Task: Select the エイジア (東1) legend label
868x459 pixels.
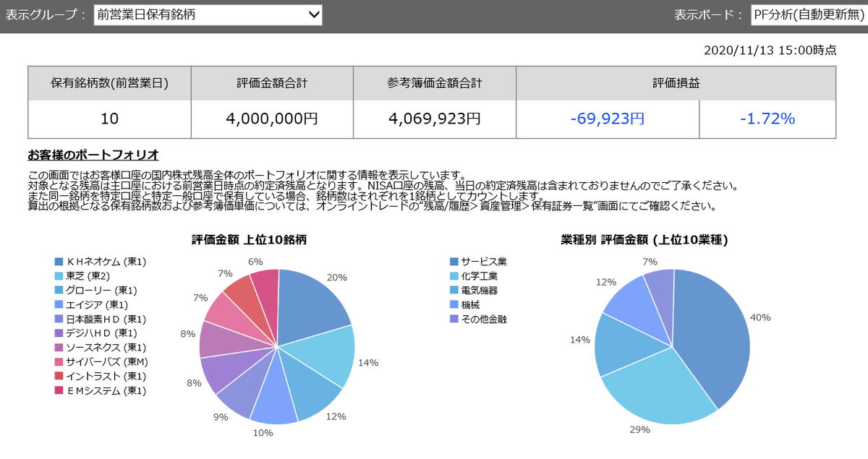Action: pos(97,305)
